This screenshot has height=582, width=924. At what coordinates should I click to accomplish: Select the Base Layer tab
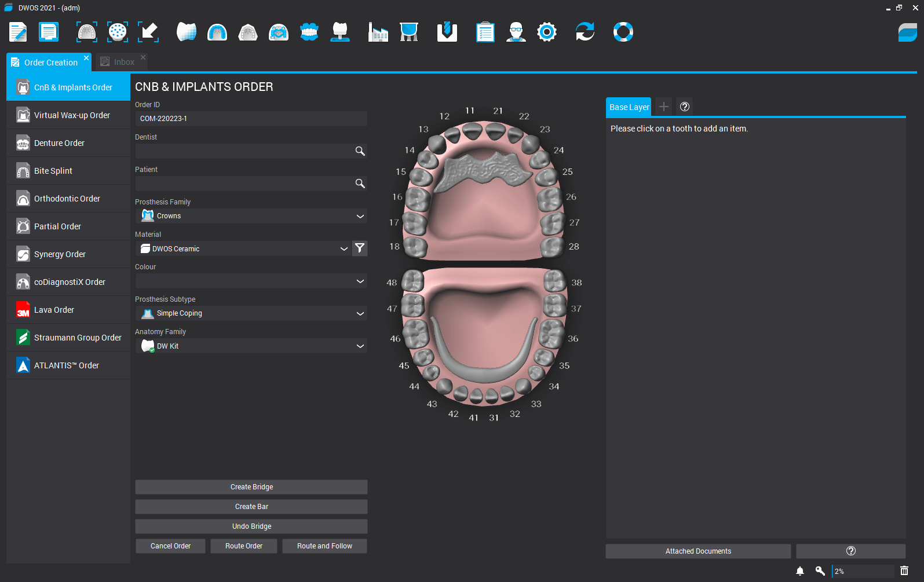(629, 107)
